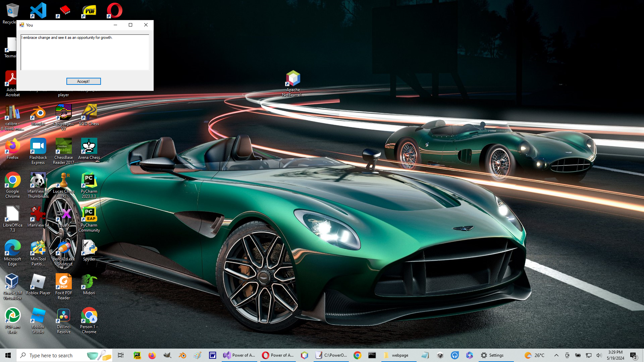Open the Foxit PDF Reader icon
644x362 pixels.
(64, 287)
